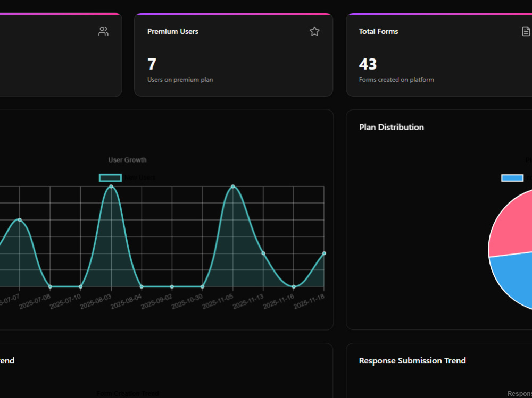Click the 2025-10-30 axis label
The height and width of the screenshot is (398, 532).
(187, 301)
